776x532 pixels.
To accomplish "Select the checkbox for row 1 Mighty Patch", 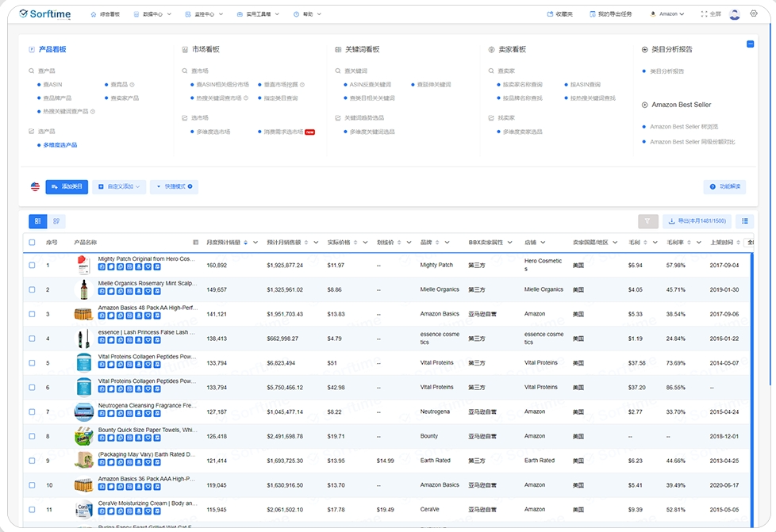I will click(33, 265).
